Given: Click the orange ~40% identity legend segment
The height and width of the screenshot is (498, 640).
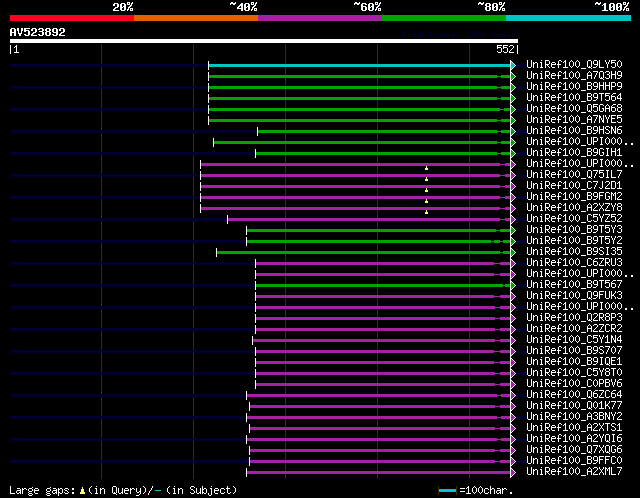Looking at the screenshot, I should (x=196, y=18).
